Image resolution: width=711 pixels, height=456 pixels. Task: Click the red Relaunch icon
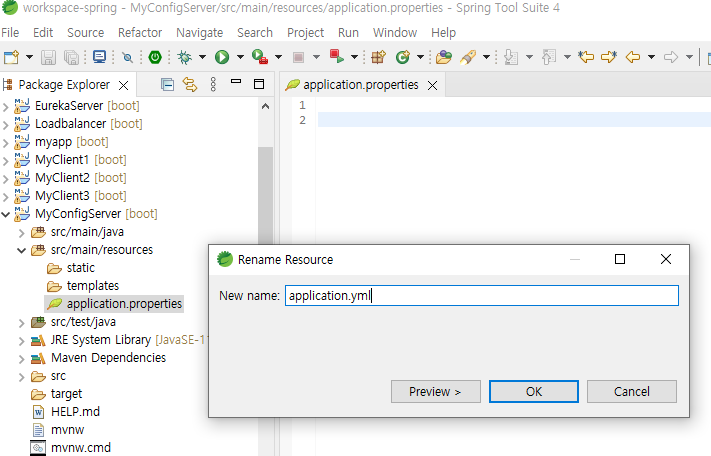pyautogui.click(x=336, y=56)
